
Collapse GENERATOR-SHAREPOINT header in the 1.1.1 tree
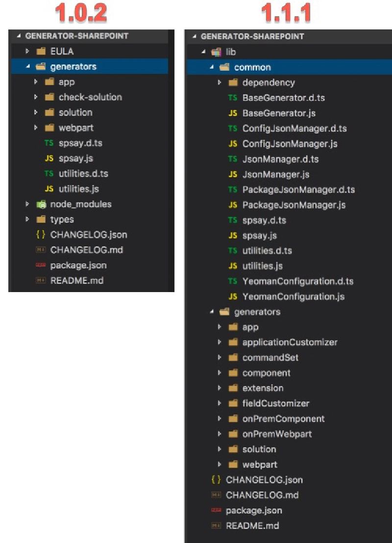click(x=195, y=36)
